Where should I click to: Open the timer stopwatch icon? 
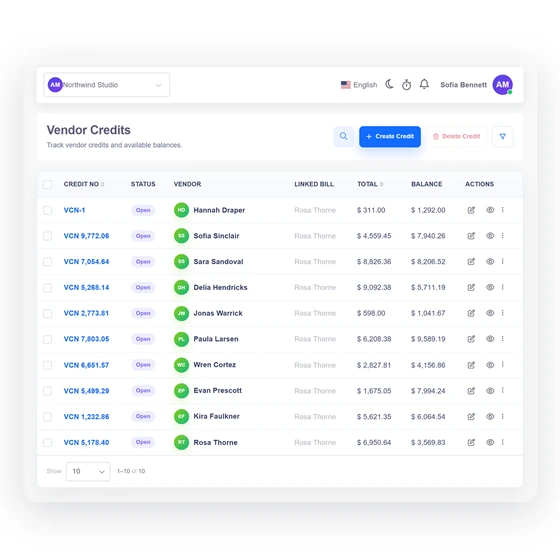coord(406,85)
